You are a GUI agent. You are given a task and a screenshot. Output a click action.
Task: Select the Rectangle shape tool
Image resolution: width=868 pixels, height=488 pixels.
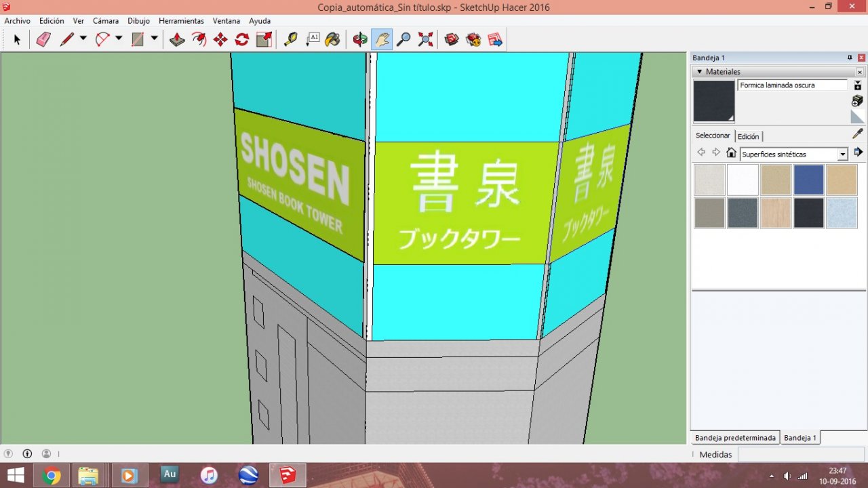tap(138, 40)
